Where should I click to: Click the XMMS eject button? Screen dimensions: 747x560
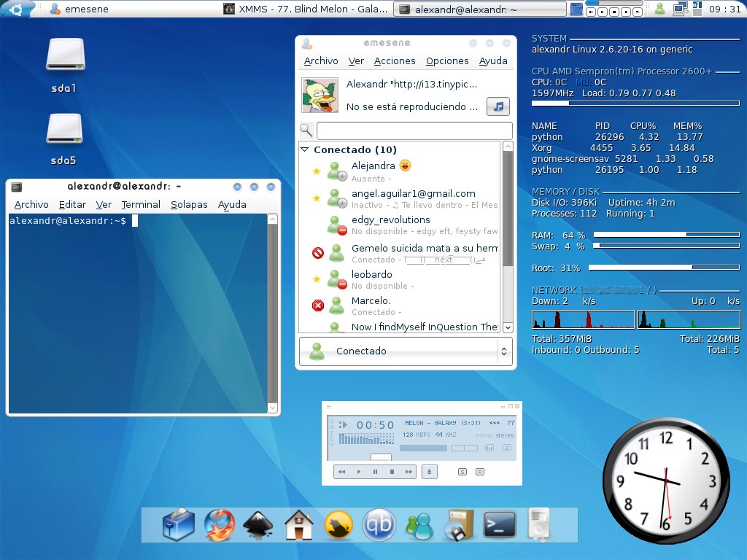click(429, 472)
